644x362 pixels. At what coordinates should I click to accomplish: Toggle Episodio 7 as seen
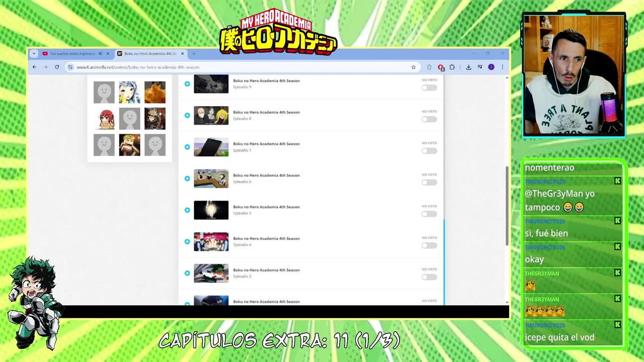point(429,151)
